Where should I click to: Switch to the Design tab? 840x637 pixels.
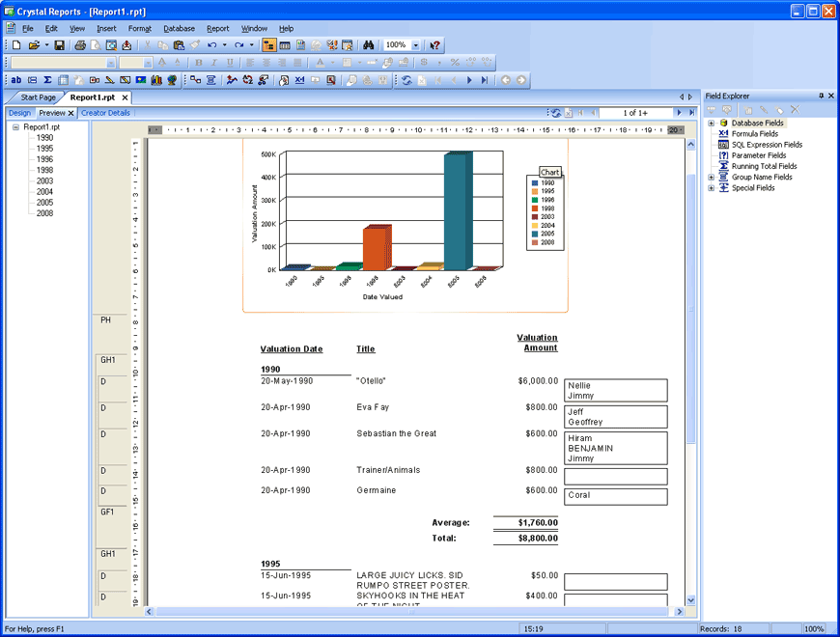point(19,113)
